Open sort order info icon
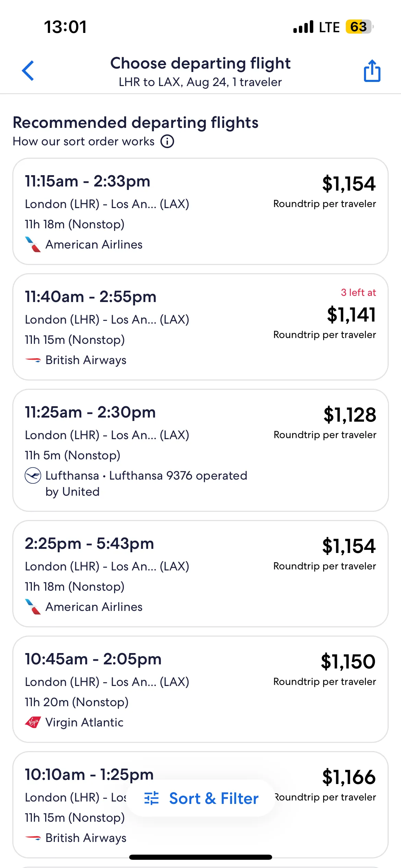401x868 pixels. (167, 141)
